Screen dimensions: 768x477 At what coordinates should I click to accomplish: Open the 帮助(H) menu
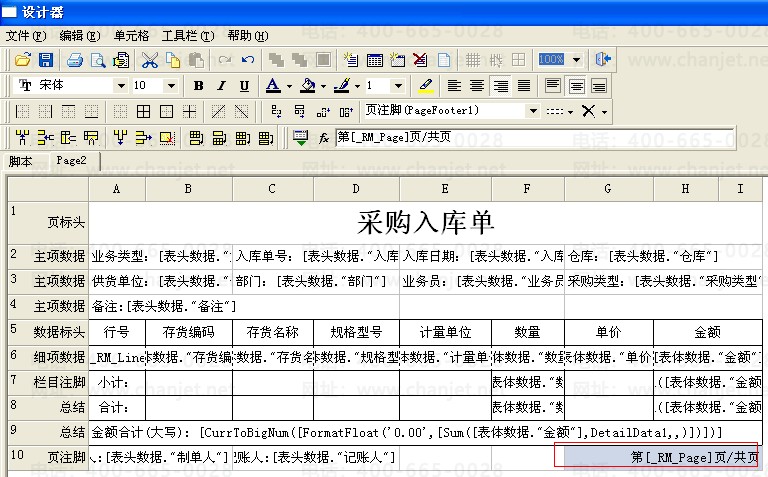click(248, 36)
